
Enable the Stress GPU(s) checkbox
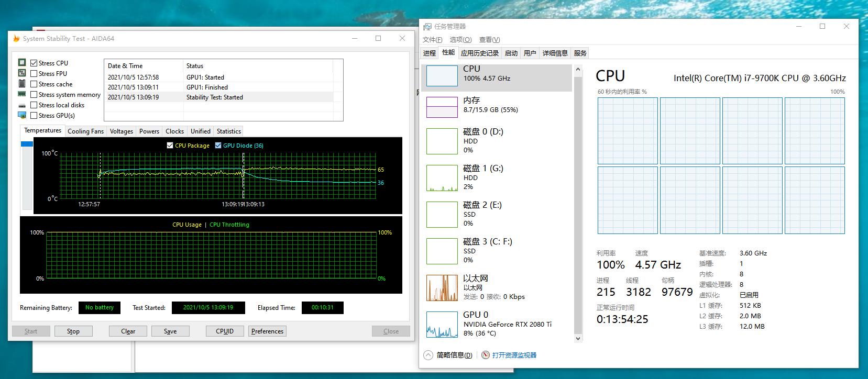34,116
